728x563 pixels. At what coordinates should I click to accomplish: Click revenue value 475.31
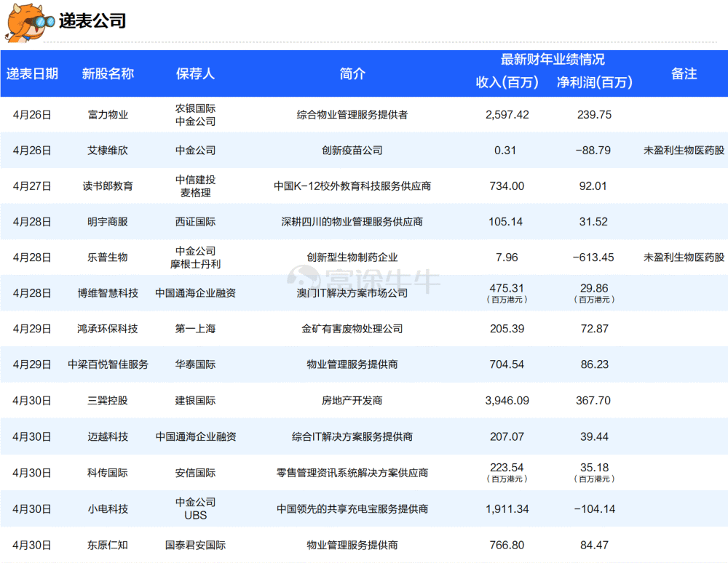tap(507, 288)
